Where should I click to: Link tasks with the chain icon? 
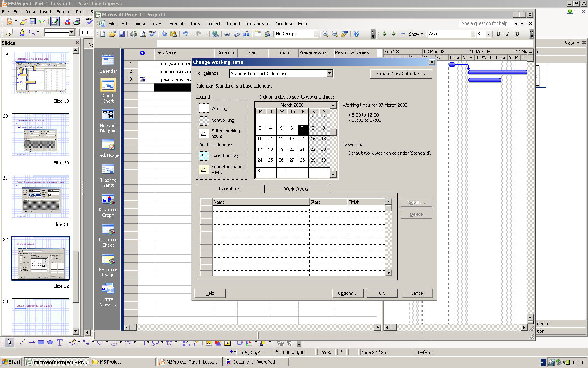pyautogui.click(x=227, y=34)
